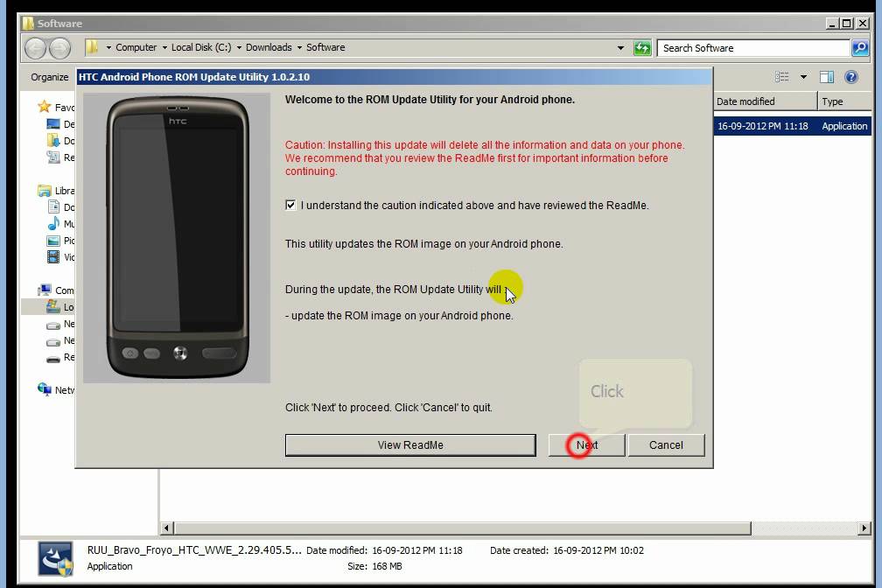Image resolution: width=882 pixels, height=588 pixels.
Task: Click the Cancel button in the utility dialog
Action: click(x=666, y=445)
